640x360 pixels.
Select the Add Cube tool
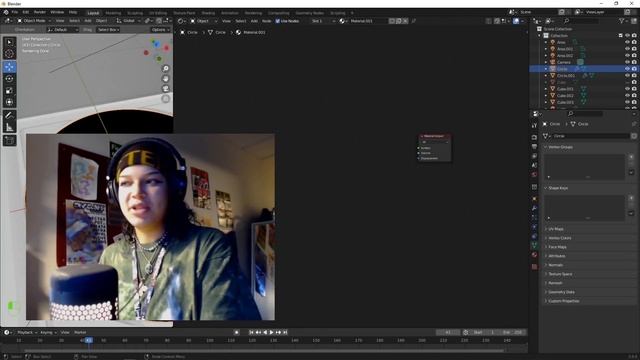9,141
